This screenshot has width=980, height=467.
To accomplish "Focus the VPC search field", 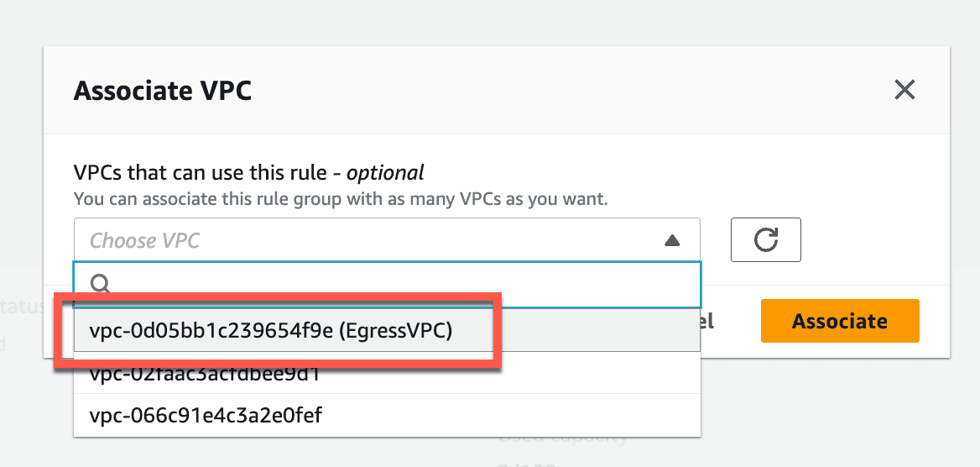I will (x=387, y=285).
